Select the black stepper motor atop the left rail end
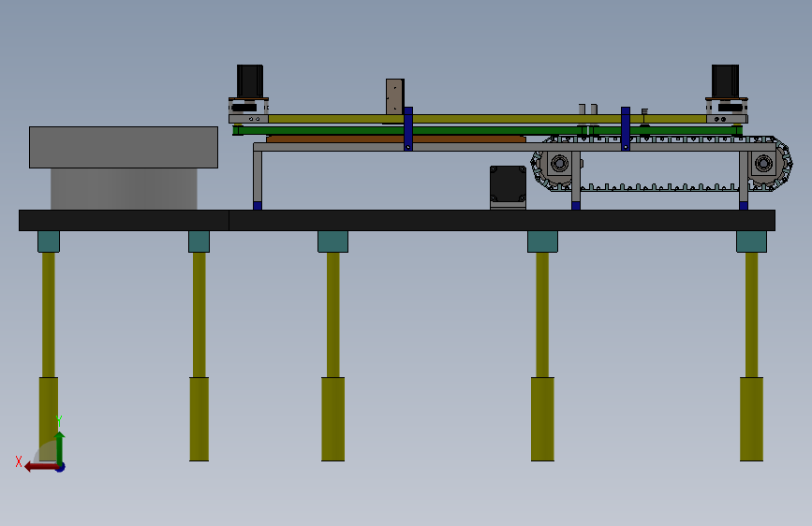This screenshot has height=526, width=812. click(x=250, y=81)
